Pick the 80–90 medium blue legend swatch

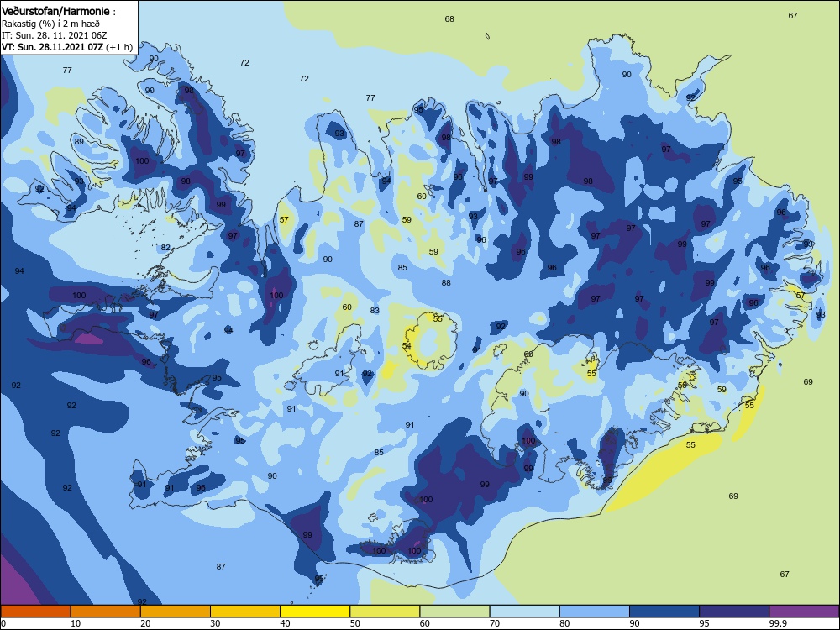(x=595, y=612)
